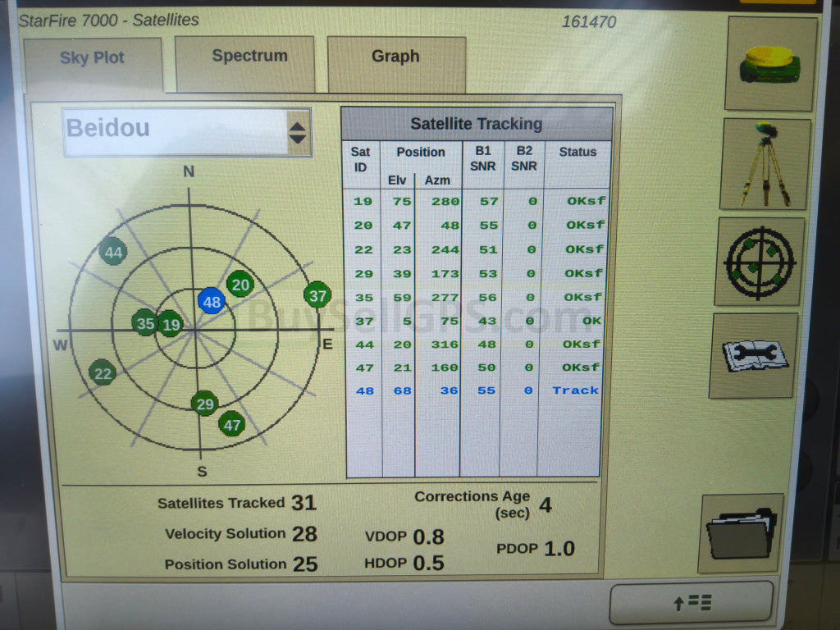Open the tripod base station icon
This screenshot has height=630, width=840.
tap(764, 164)
